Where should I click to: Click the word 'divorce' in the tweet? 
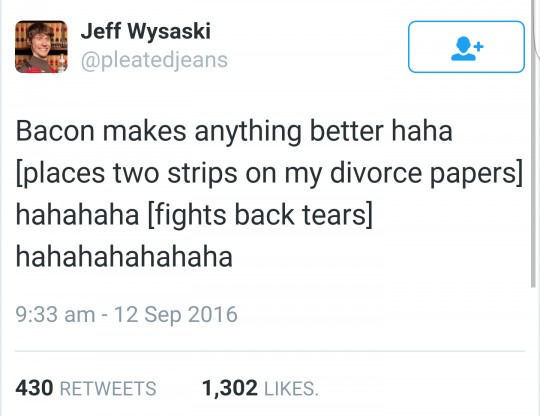tap(376, 173)
